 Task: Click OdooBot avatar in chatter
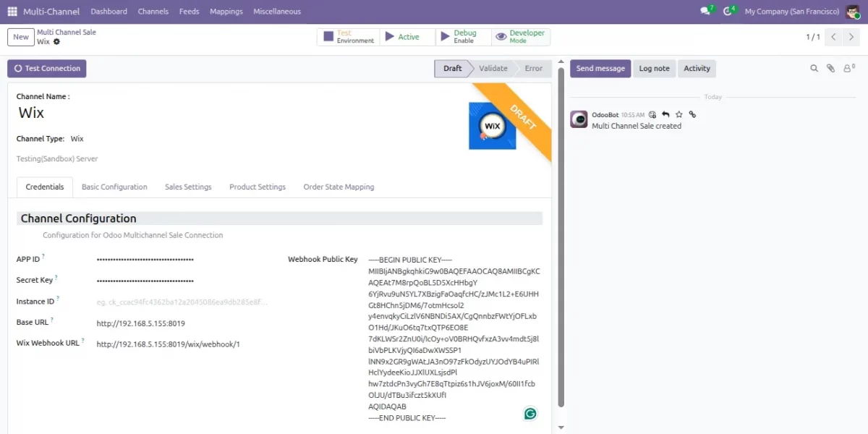coord(579,119)
